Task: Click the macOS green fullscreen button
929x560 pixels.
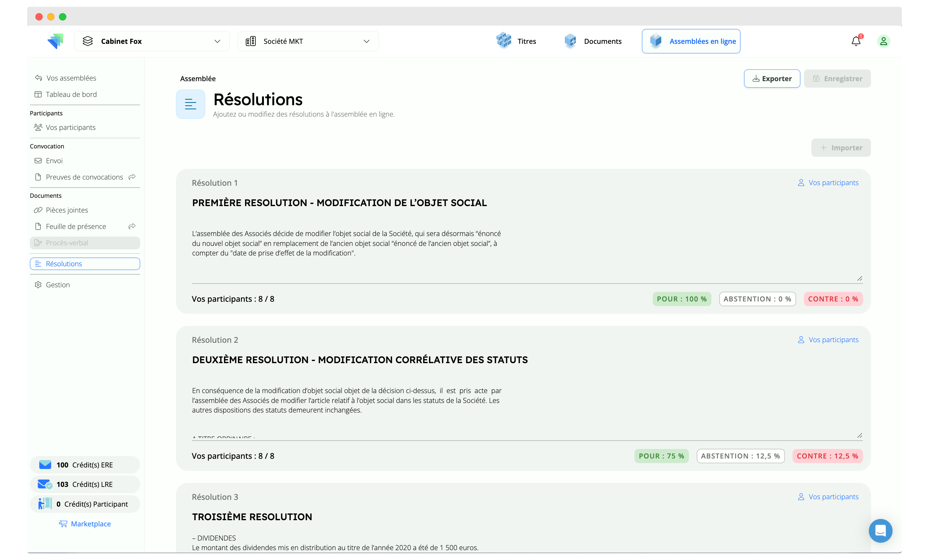Action: pos(63,17)
